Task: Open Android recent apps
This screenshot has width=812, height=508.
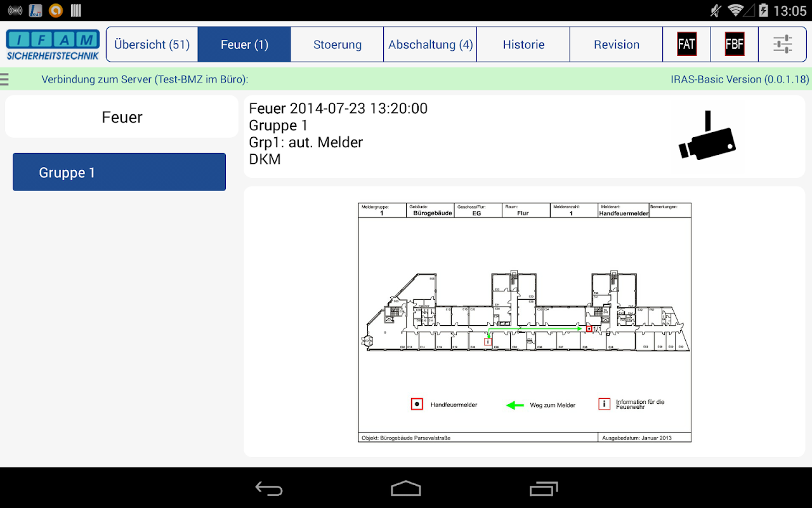Action: pyautogui.click(x=543, y=488)
